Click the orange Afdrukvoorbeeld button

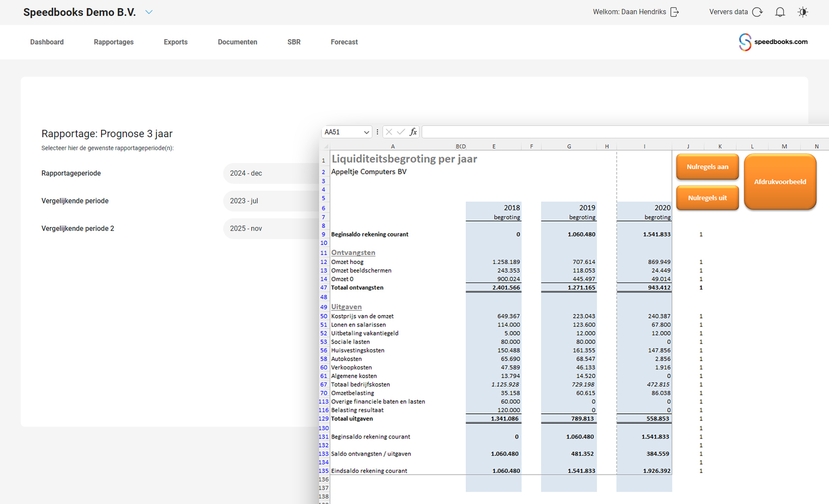click(780, 182)
